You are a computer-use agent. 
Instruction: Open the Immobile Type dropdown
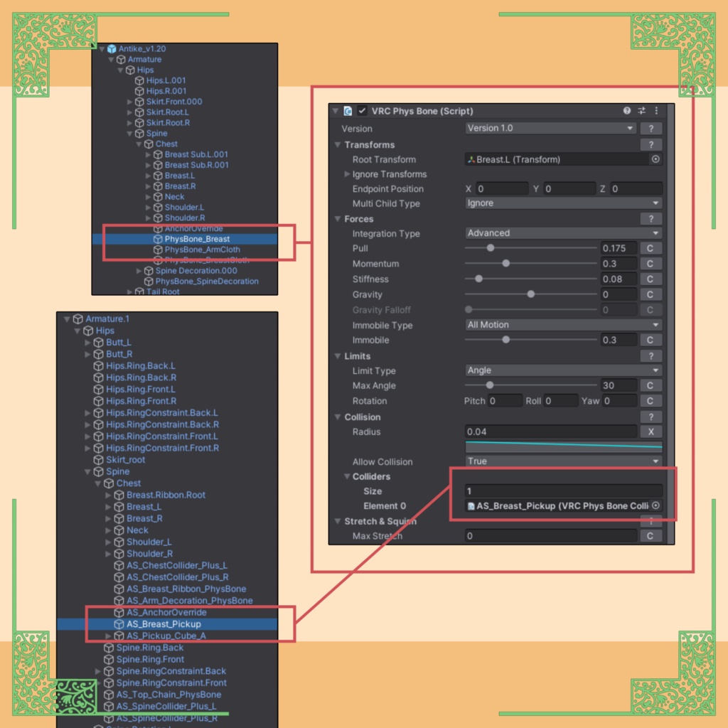tap(564, 325)
